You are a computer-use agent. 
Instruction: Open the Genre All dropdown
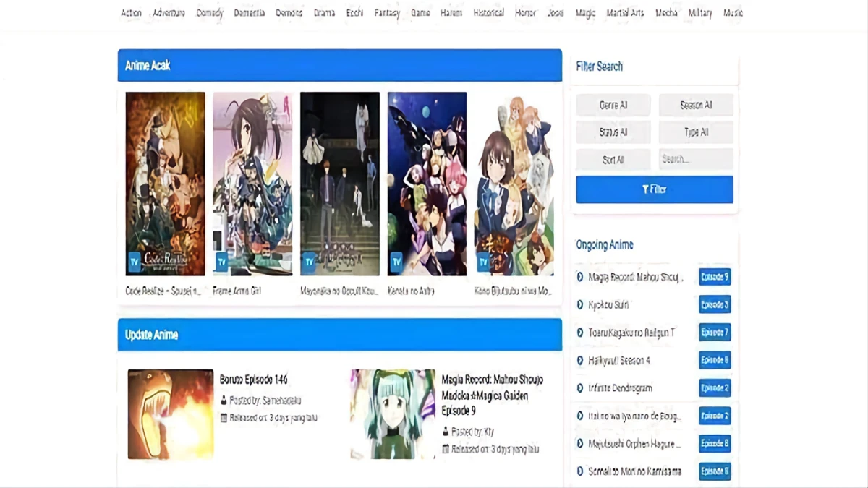pos(613,105)
